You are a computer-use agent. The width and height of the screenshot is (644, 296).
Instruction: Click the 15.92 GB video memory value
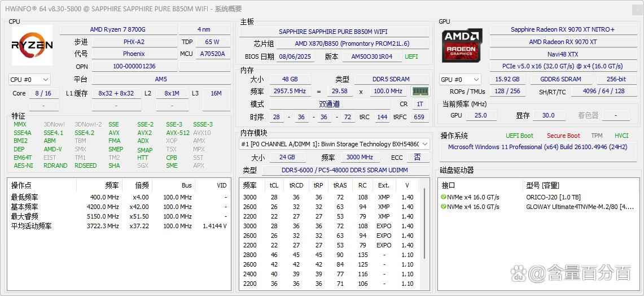point(507,79)
